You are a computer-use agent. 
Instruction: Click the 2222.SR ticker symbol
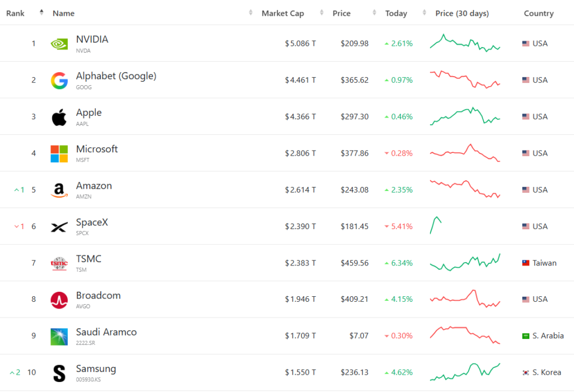85,343
